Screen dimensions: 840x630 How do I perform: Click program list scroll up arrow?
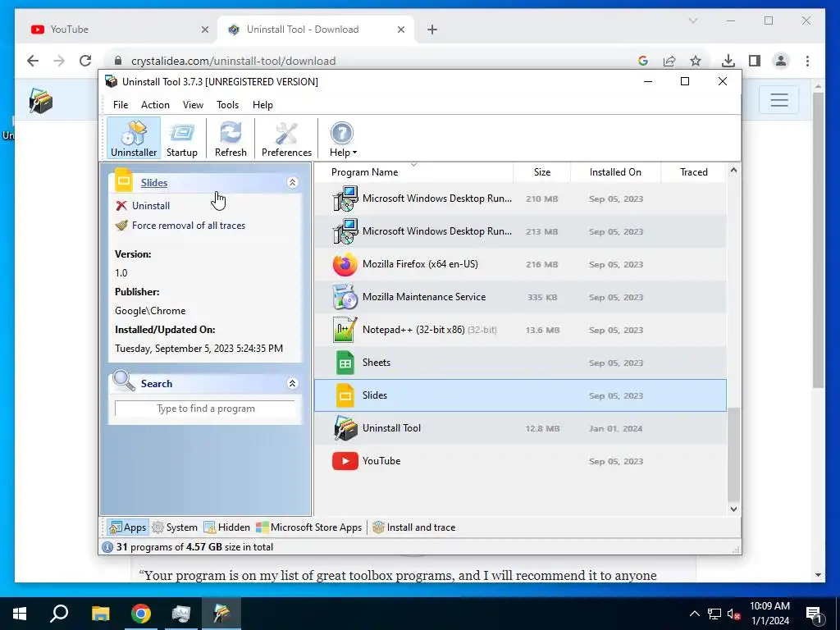pyautogui.click(x=734, y=171)
